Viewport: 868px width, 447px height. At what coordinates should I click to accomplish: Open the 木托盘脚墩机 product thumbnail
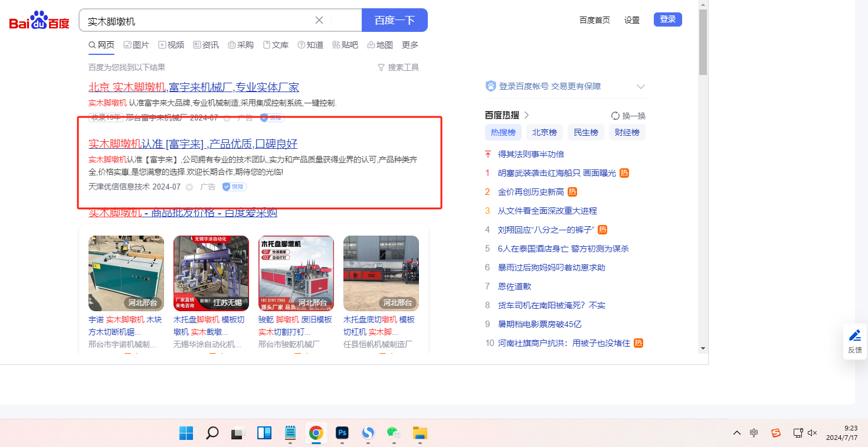coord(296,273)
